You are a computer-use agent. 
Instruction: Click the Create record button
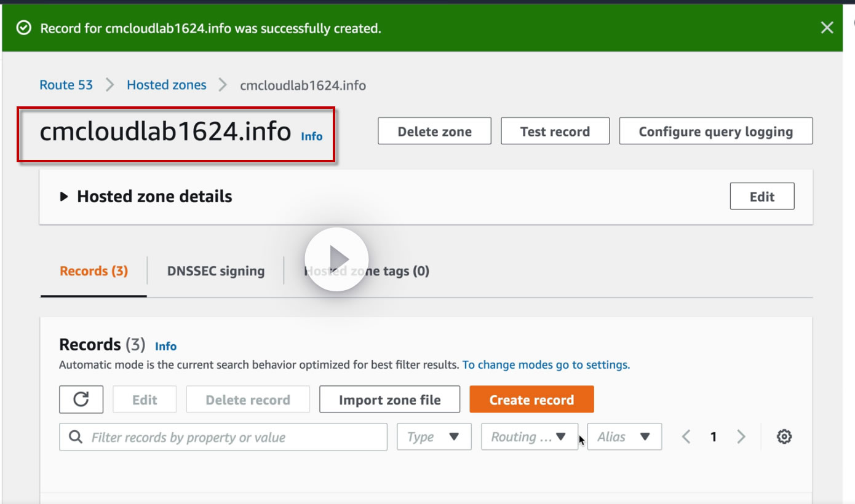point(531,400)
